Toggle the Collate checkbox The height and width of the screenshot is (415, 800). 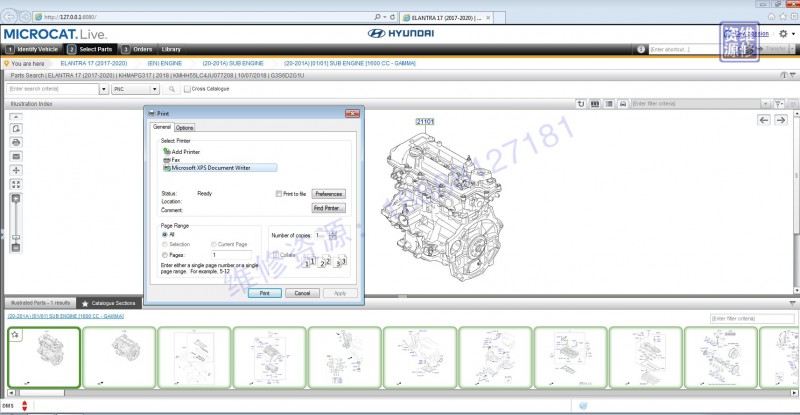point(276,255)
